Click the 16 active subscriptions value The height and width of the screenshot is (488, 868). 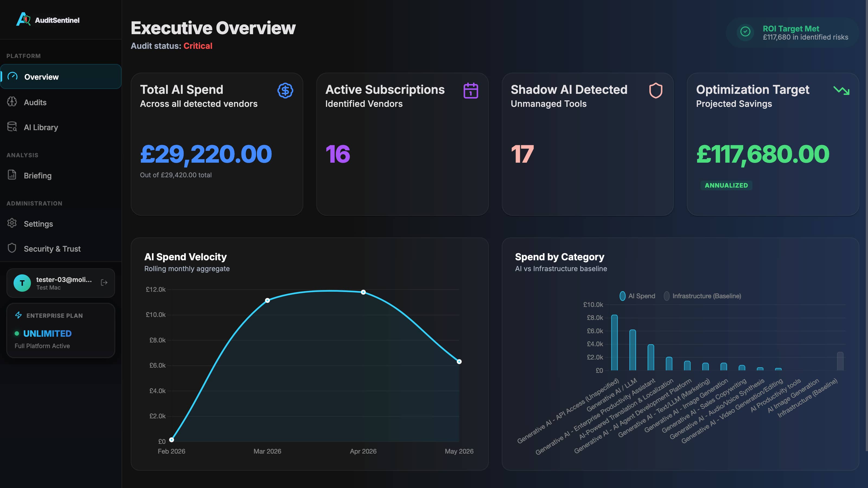338,154
